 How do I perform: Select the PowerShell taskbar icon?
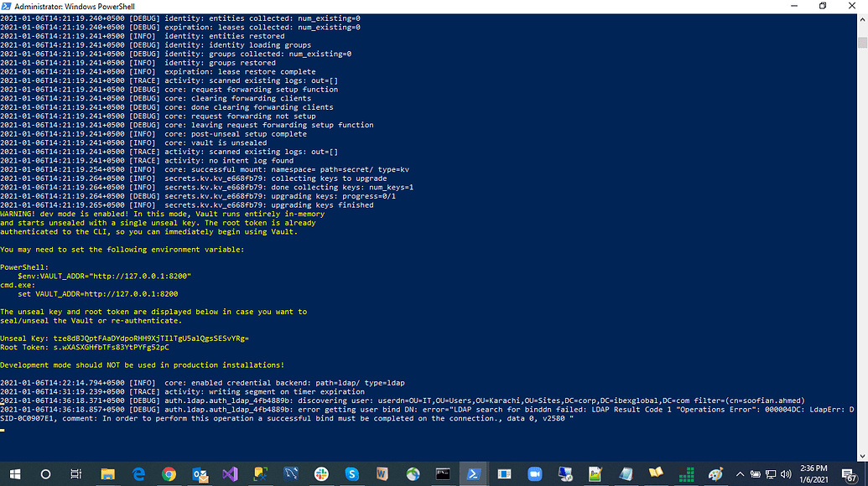tap(473, 473)
